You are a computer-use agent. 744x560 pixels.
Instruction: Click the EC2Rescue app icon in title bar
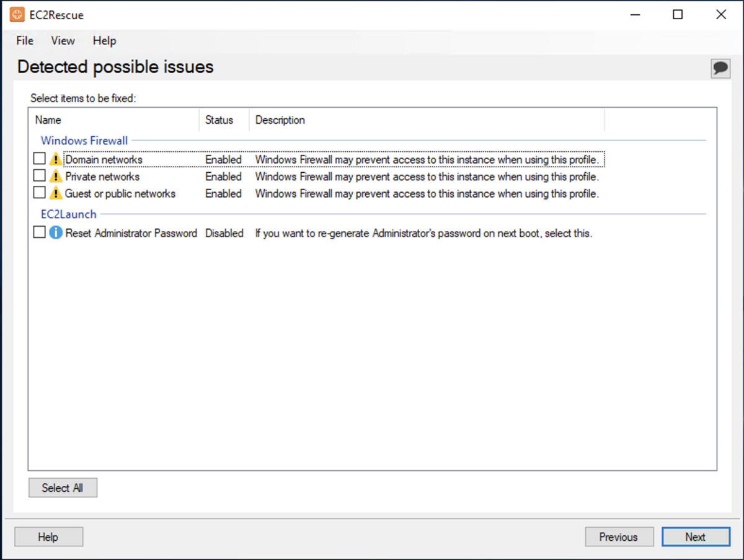17,14
